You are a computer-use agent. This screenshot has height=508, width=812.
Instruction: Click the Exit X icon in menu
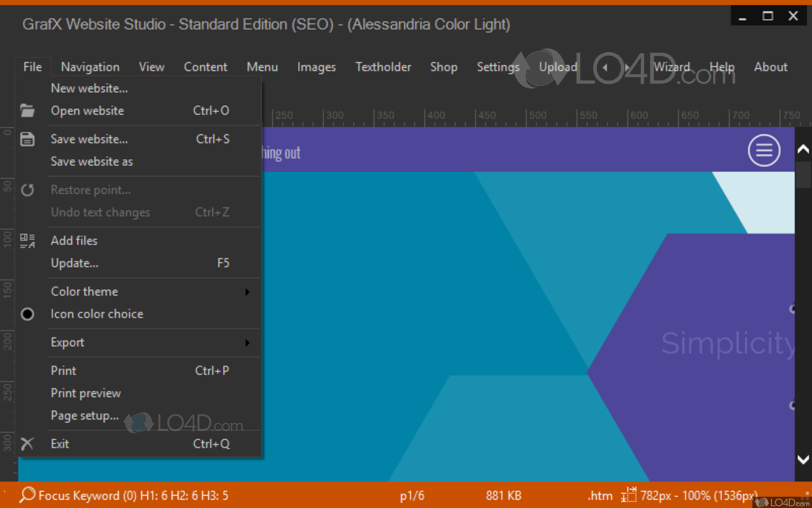(27, 444)
